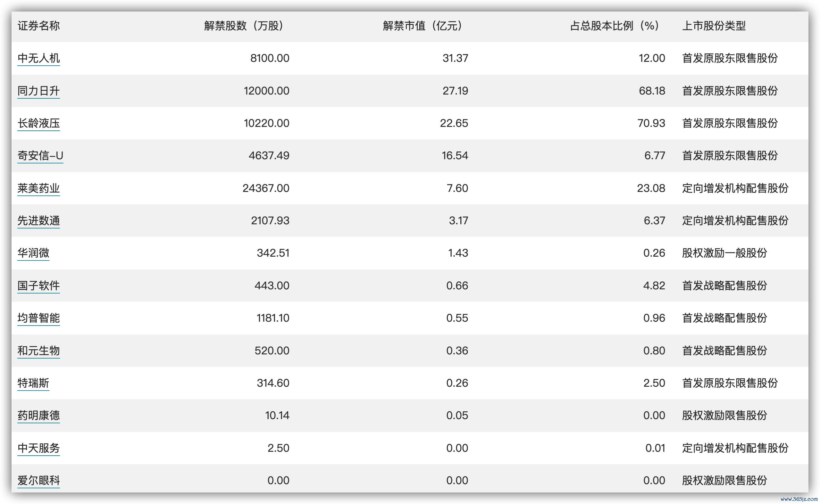Select the 443.00 shares cell
This screenshot has width=820, height=504.
coord(272,286)
